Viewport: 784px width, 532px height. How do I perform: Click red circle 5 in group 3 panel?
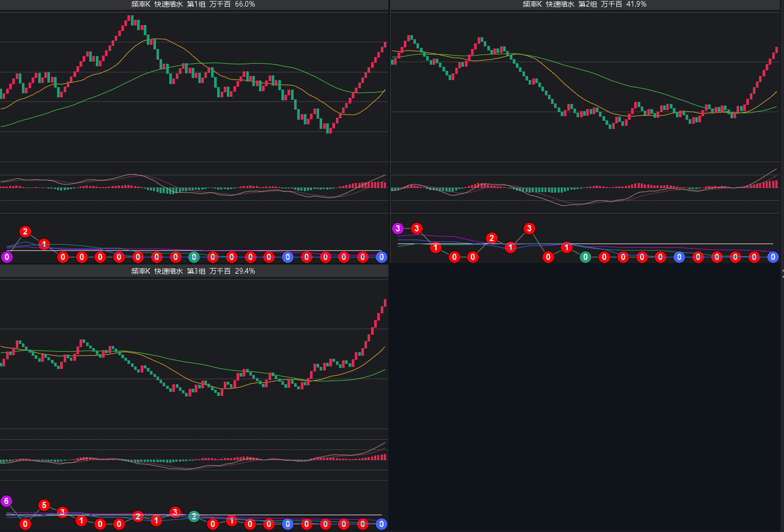pyautogui.click(x=44, y=506)
